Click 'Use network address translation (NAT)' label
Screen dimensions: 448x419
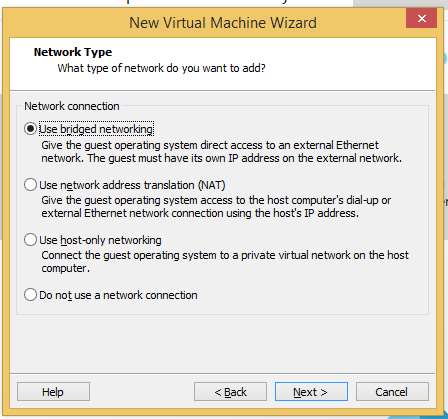[x=132, y=185]
